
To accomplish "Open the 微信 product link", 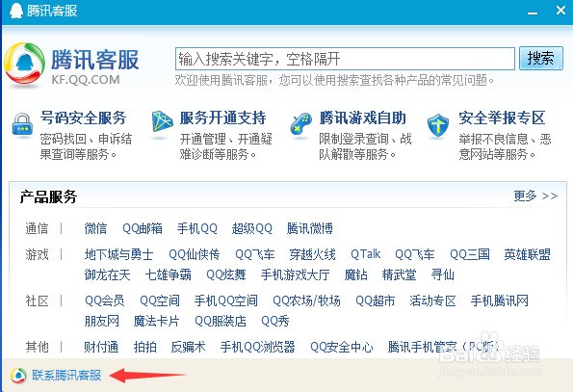I will [95, 228].
